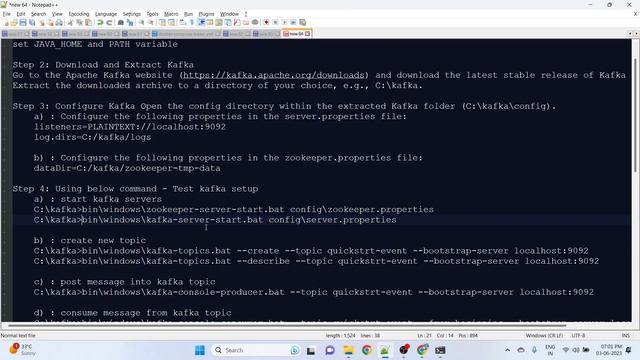The width and height of the screenshot is (640, 360).
Task: Click the Zoom In toolbar icon
Action: pos(141,22)
